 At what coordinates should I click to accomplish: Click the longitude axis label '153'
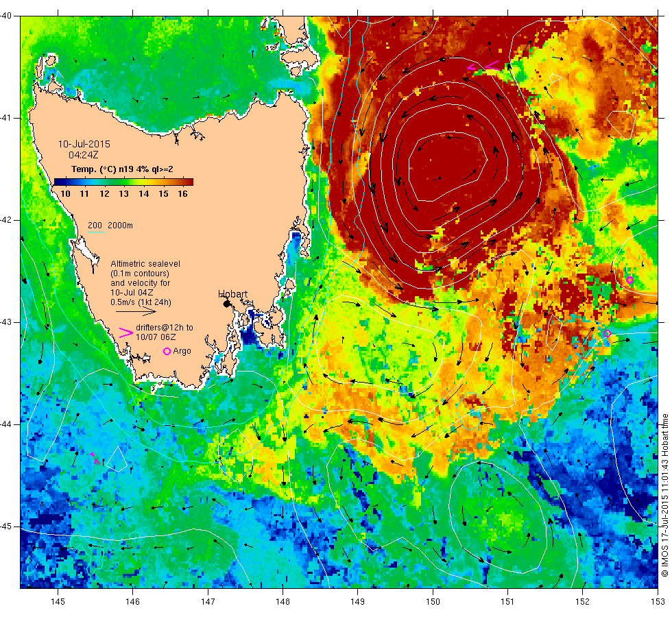(x=658, y=602)
